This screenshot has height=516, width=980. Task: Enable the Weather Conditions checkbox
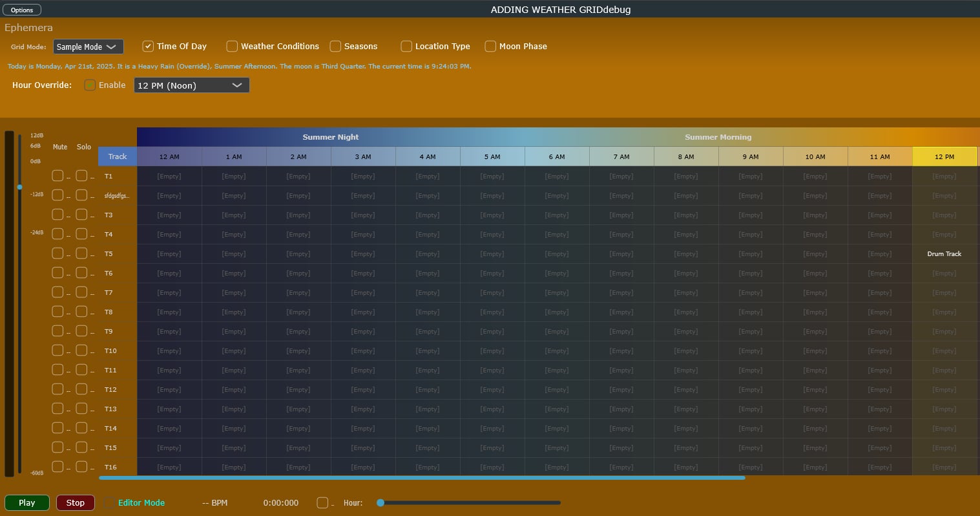[232, 46]
